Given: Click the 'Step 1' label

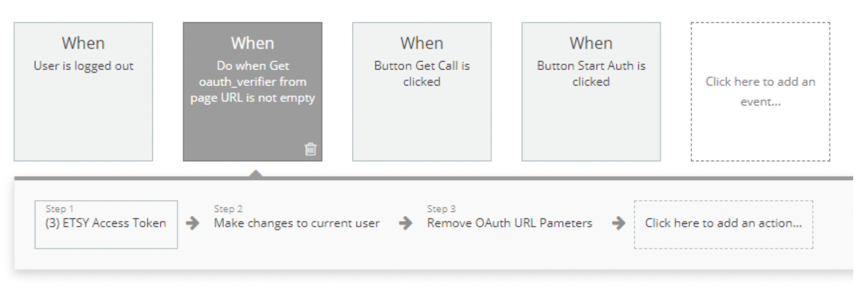Looking at the screenshot, I should pyautogui.click(x=59, y=209).
